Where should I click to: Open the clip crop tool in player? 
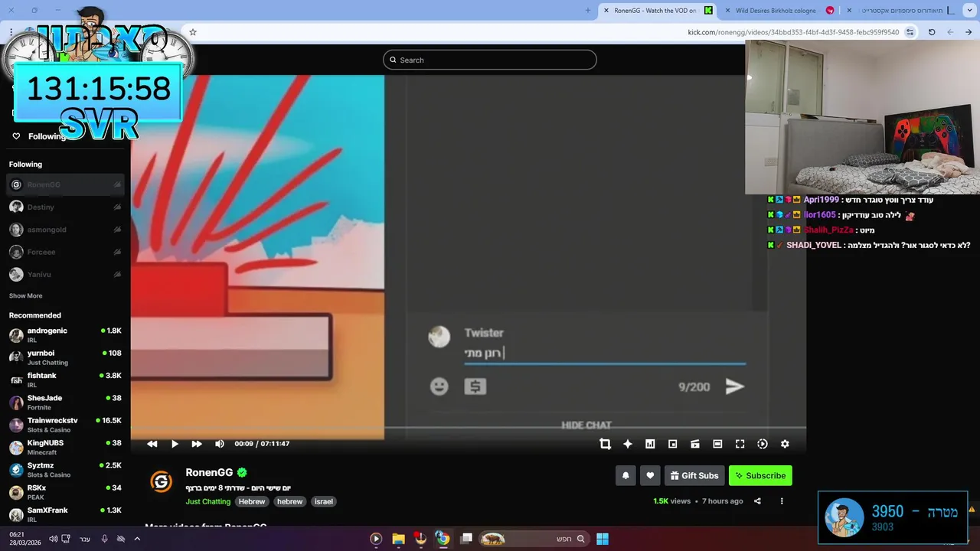605,444
